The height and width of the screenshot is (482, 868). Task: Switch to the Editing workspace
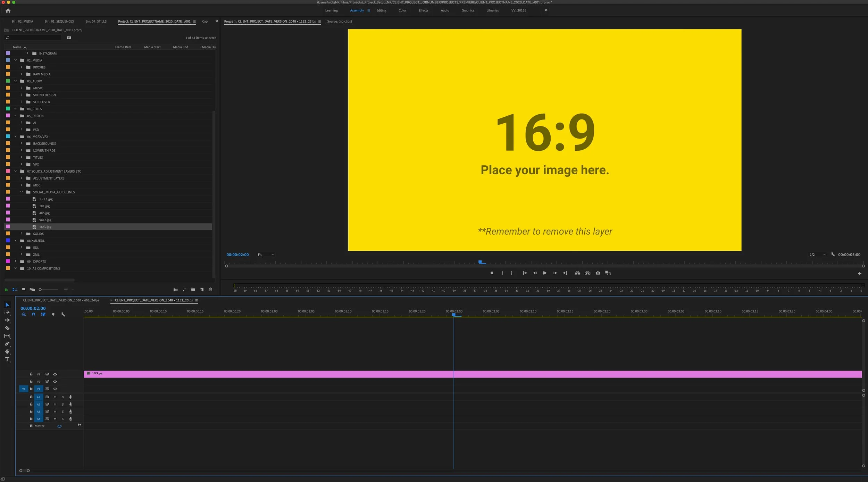(x=381, y=10)
